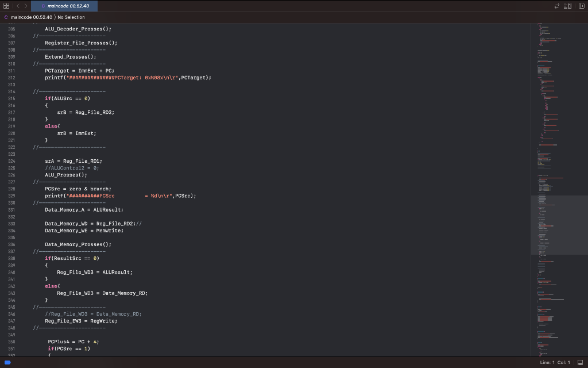
Task: Click line number 329 in the gutter
Action: (x=11, y=195)
